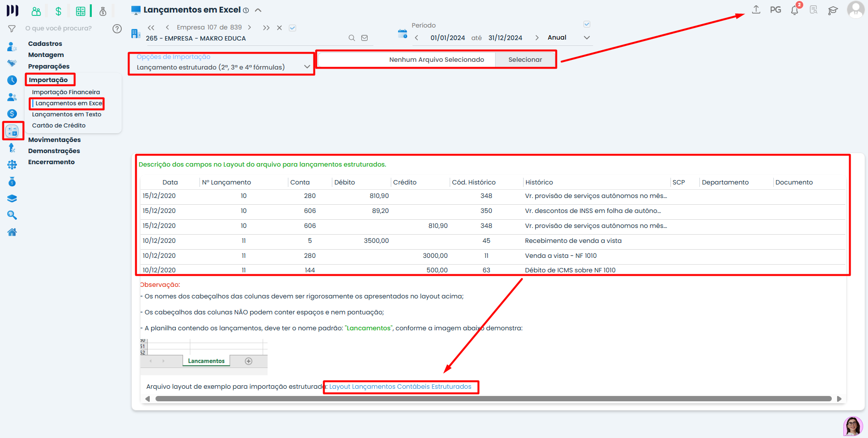Open Layout Lançamentos Contábeis Estruturados link

400,387
